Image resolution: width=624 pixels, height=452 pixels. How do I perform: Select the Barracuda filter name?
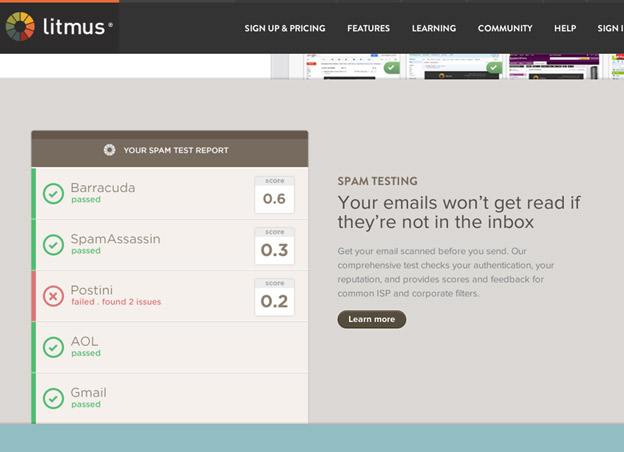[x=103, y=187]
